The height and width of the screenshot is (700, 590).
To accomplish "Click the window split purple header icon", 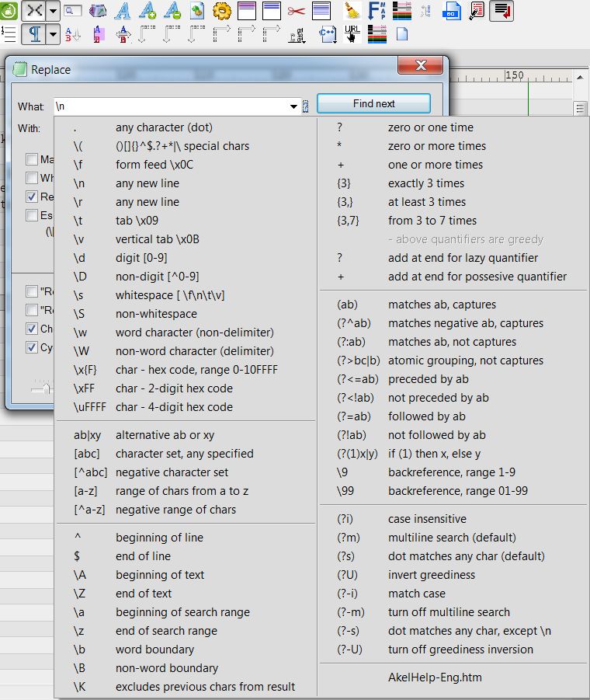I will (247, 11).
